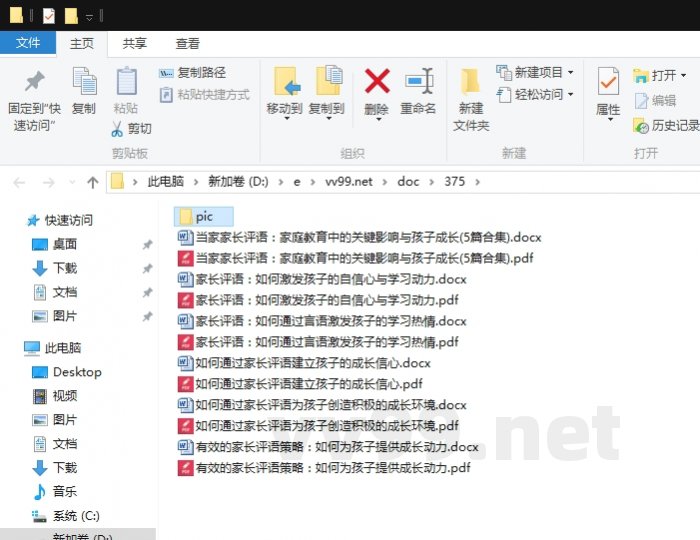Image resolution: width=700 pixels, height=540 pixels.
Task: Select 如何通过言语激发孩子的学习热情.pdf file
Action: tap(318, 342)
